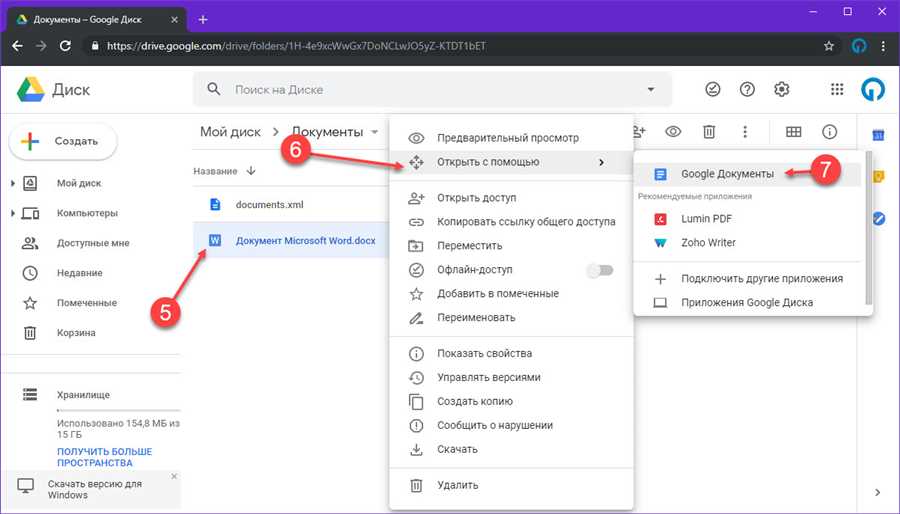Select Сообщить о нарушении

point(511,426)
